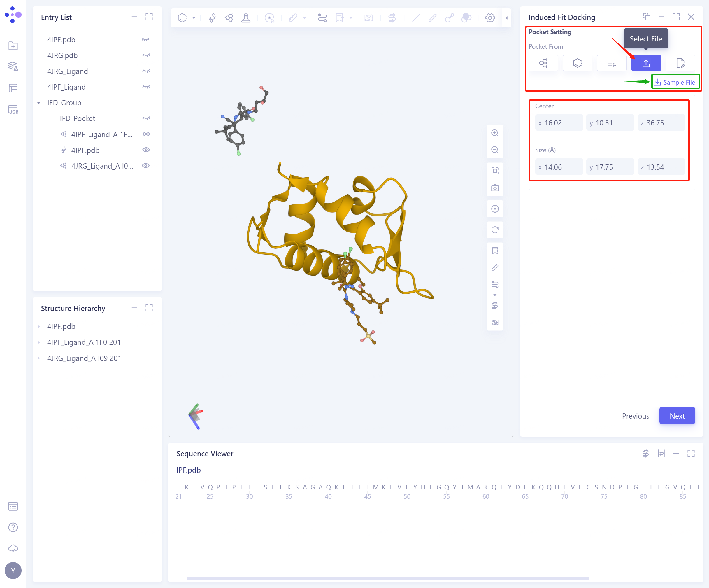Hide 4IPF.pdb under IFD_Group
The width and height of the screenshot is (709, 588).
pyautogui.click(x=146, y=150)
